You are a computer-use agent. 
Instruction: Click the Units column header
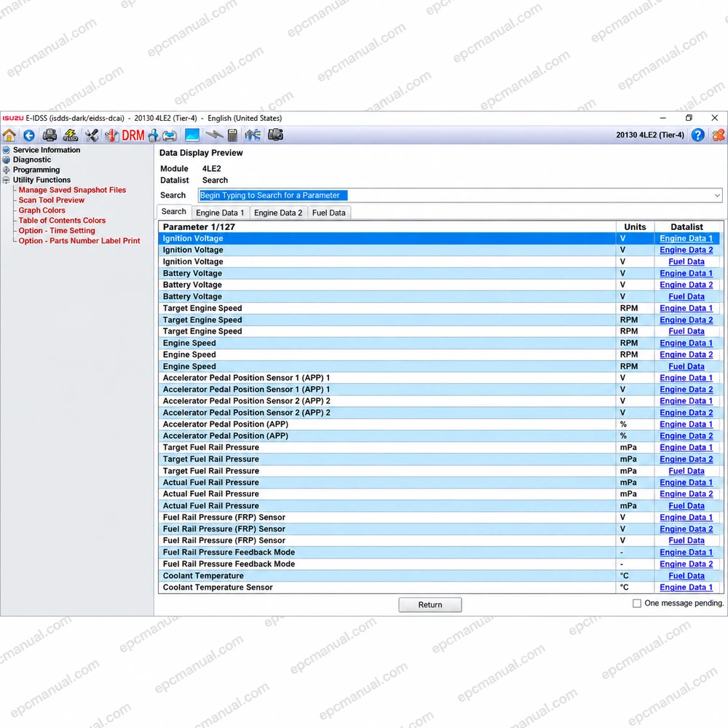click(x=635, y=226)
